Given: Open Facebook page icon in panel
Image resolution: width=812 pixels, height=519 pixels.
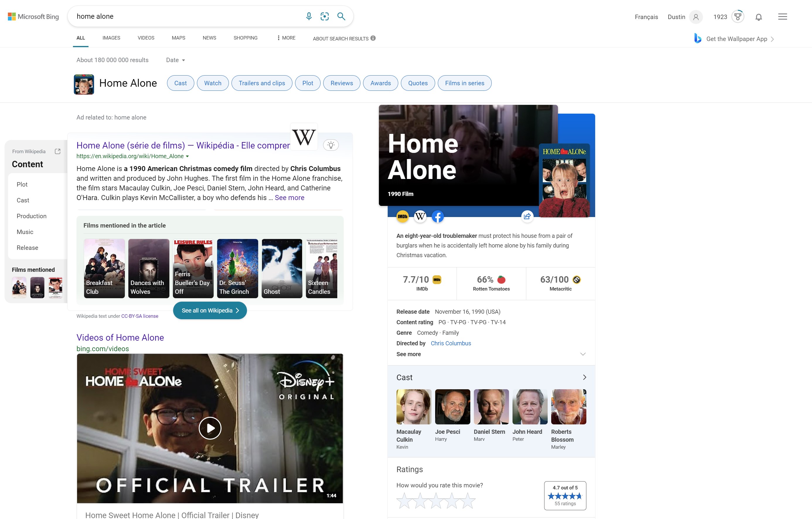Looking at the screenshot, I should (438, 216).
